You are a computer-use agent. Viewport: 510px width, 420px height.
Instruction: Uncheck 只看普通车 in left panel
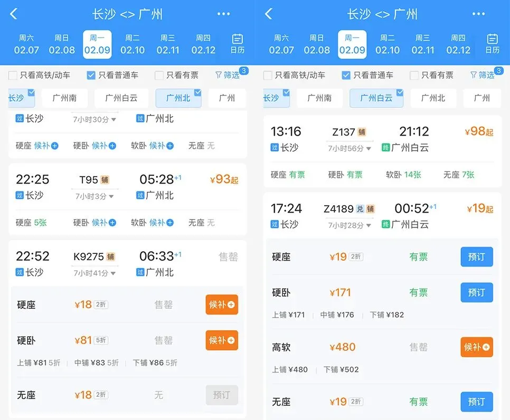click(x=91, y=75)
